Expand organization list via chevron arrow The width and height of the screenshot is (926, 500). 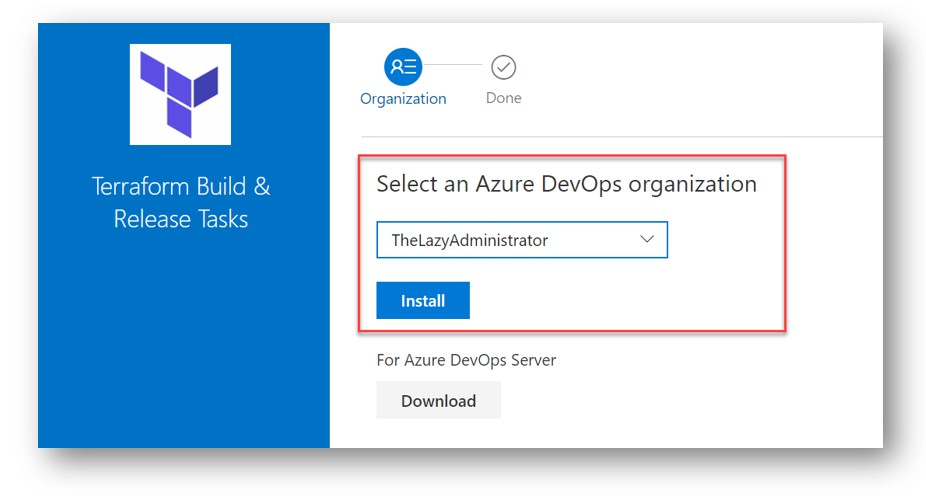(x=647, y=239)
